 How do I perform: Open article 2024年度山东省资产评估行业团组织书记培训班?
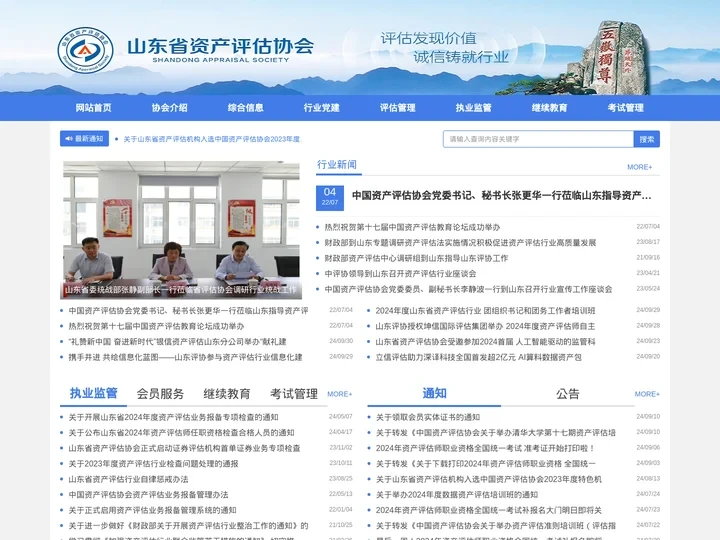point(485,311)
